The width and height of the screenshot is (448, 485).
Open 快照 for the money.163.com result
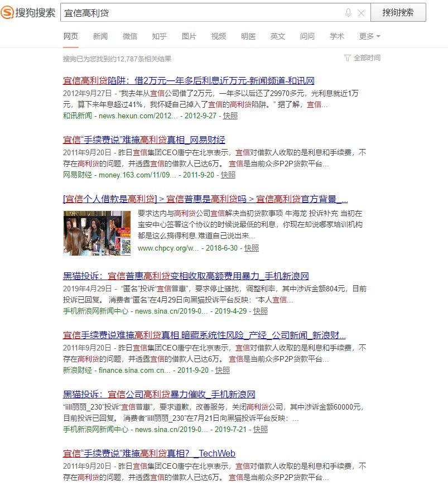[228, 175]
